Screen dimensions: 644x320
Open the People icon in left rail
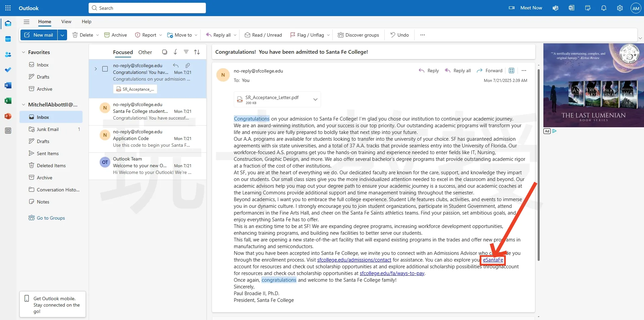(8, 55)
